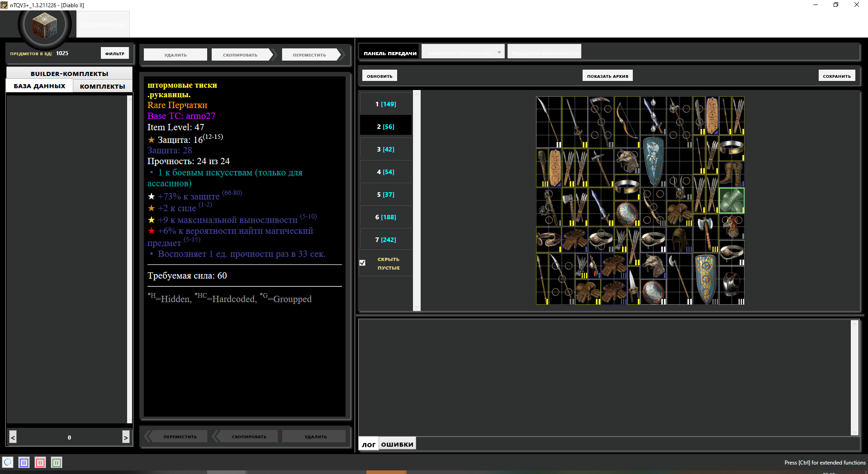The width and height of the screenshot is (868, 474).
Task: Click the stash tab list scrollbar
Action: pyautogui.click(x=417, y=200)
